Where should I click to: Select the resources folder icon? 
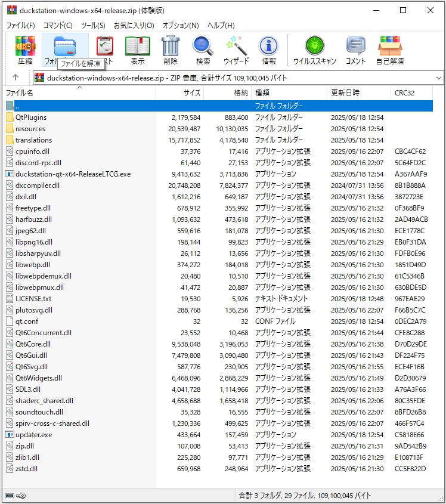point(10,129)
